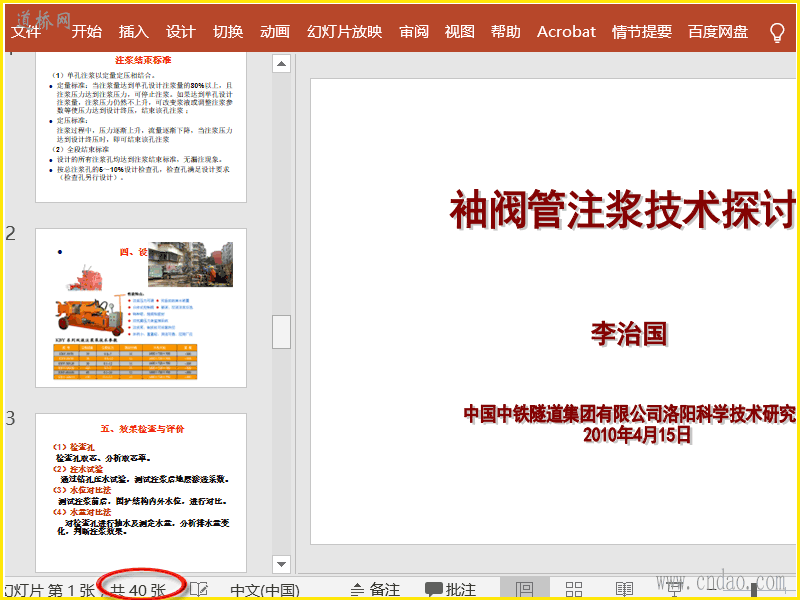Click the thumbnail pane scroll-down arrow

pos(281,564)
